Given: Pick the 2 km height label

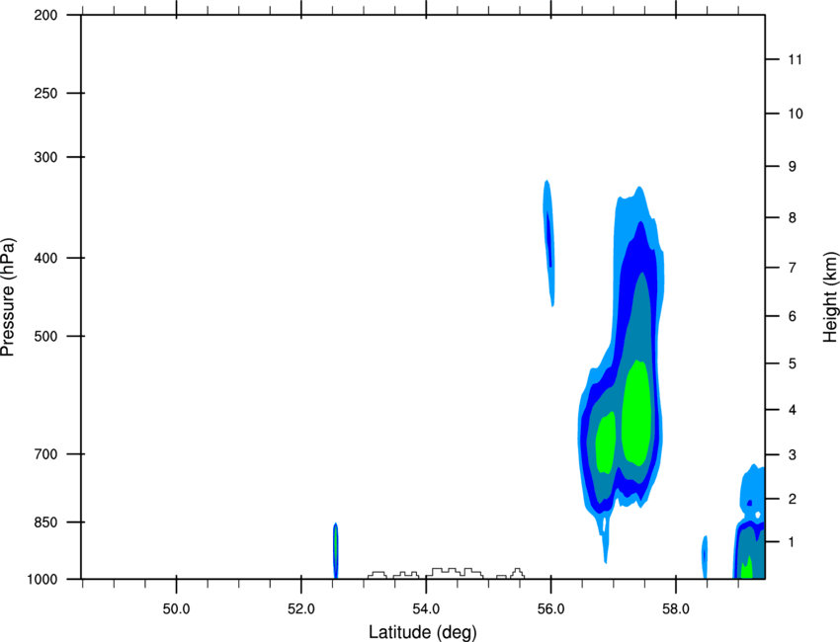Looking at the screenshot, I should 793,499.
